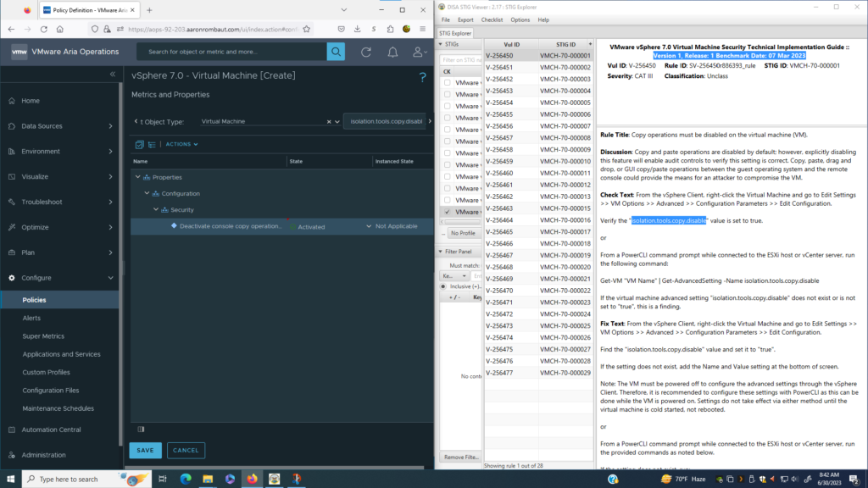868x488 pixels.
Task: Click the blue help question mark icon
Action: tap(422, 77)
